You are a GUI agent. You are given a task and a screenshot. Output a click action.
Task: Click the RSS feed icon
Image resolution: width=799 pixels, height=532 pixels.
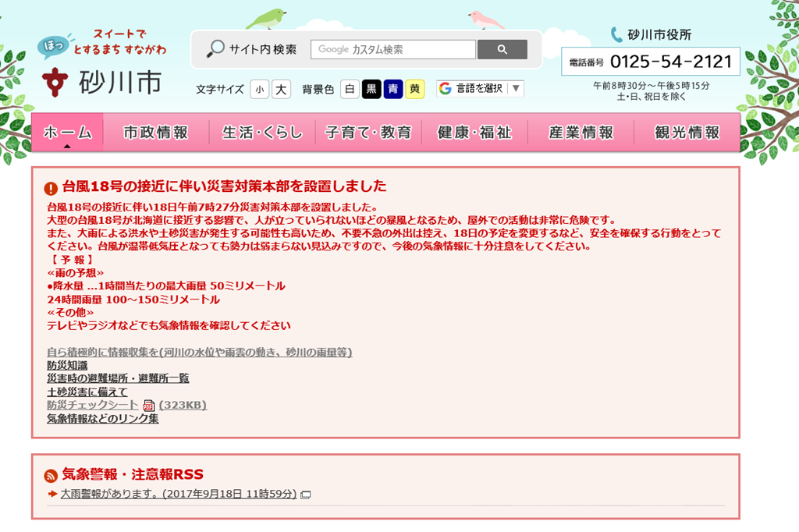pos(51,475)
